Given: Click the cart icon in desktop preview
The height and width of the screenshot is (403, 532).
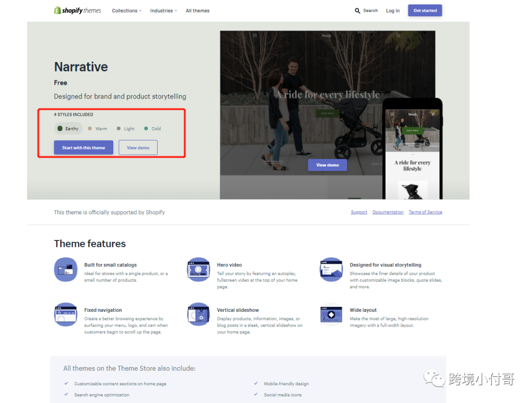Looking at the screenshot, I should tap(399, 35).
